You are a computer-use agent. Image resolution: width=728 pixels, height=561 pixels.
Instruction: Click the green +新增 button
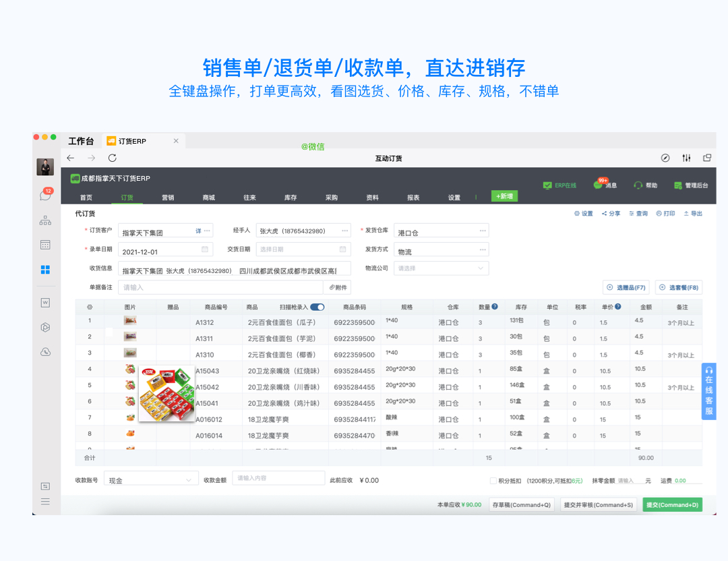click(504, 196)
